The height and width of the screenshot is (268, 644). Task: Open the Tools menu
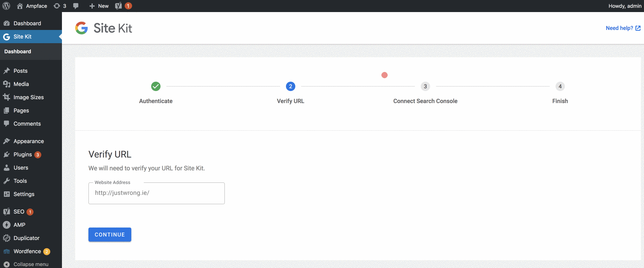click(x=31, y=181)
